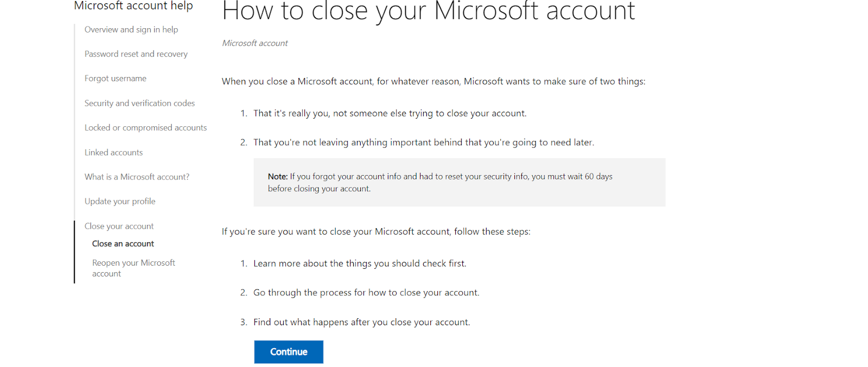This screenshot has height=367, width=868.
Task: Go to Update your profile
Action: [x=120, y=201]
